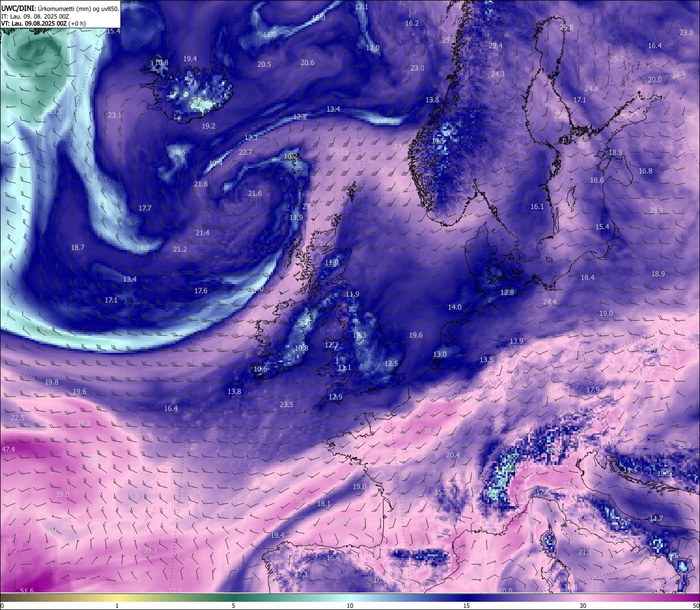The width and height of the screenshot is (700, 610).
Task: Click the 19.8 value in the western Atlantic
Action: tap(52, 382)
